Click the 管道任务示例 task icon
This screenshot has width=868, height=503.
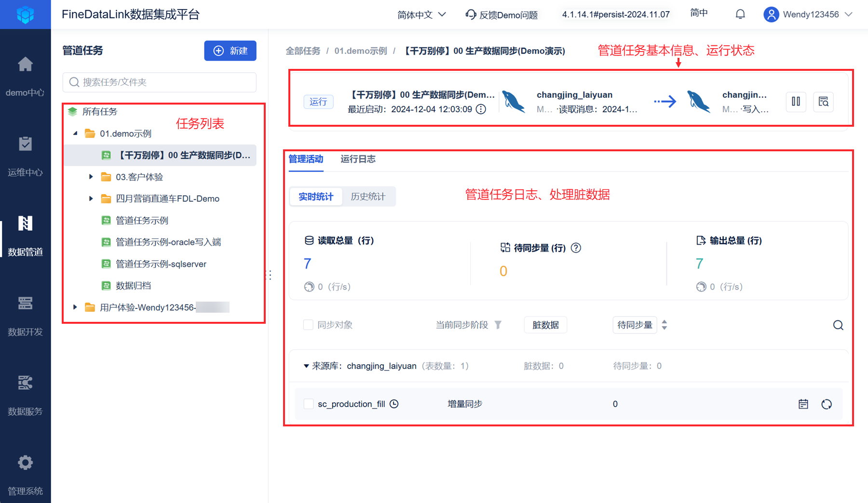tap(106, 220)
